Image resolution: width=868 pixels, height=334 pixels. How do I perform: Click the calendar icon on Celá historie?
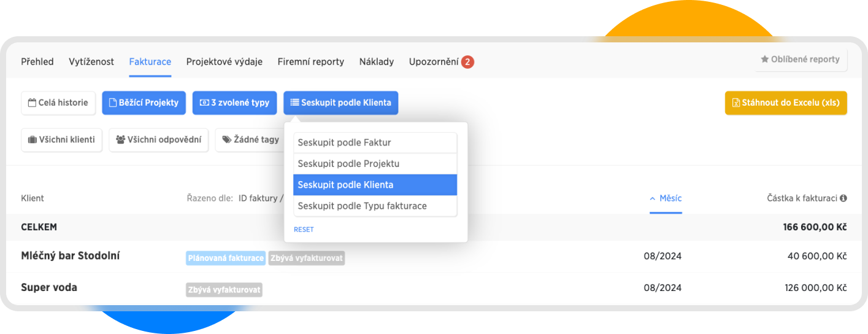(32, 103)
